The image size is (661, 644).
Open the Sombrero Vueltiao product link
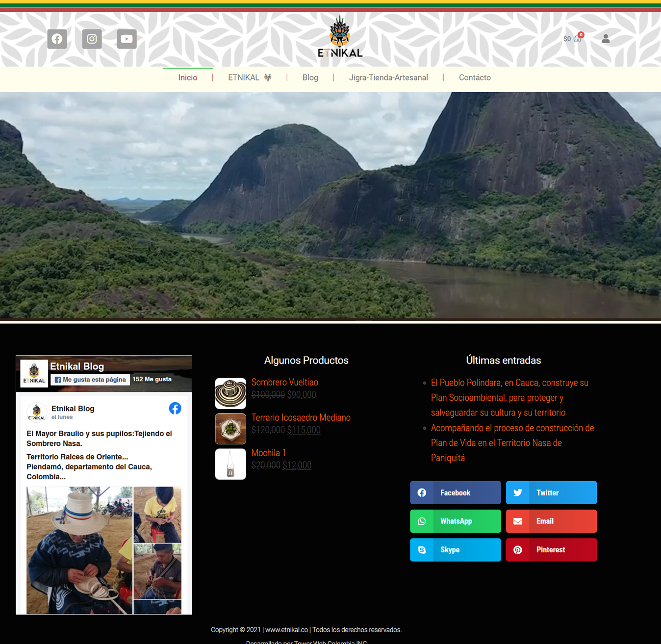[284, 382]
